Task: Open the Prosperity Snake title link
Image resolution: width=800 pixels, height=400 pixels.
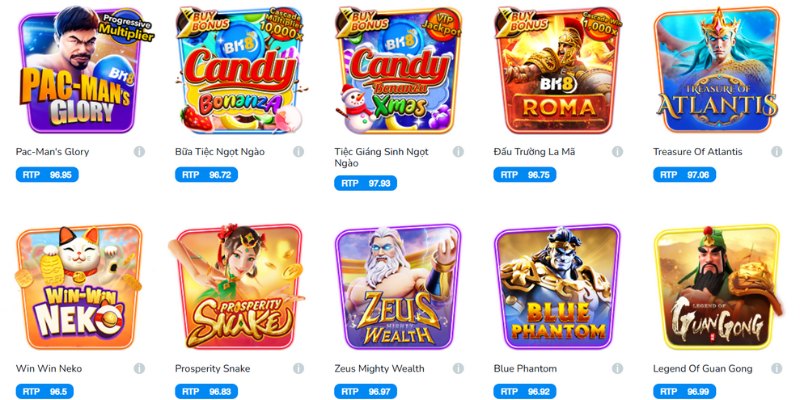Action: coord(213,368)
